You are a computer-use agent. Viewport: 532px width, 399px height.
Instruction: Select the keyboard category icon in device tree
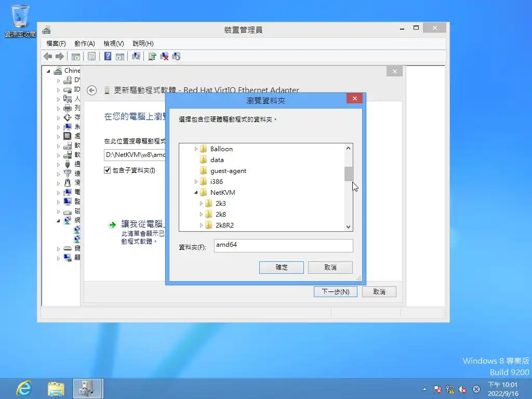click(x=68, y=248)
